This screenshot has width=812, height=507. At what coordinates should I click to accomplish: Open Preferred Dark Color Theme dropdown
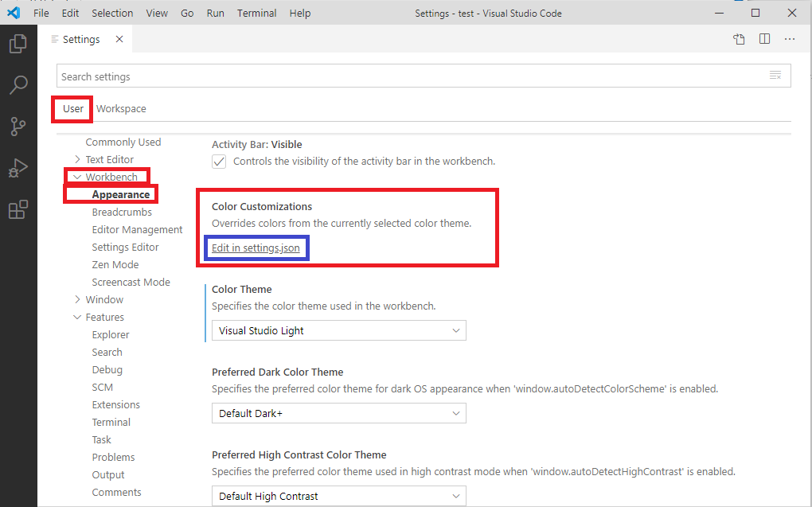coord(338,413)
